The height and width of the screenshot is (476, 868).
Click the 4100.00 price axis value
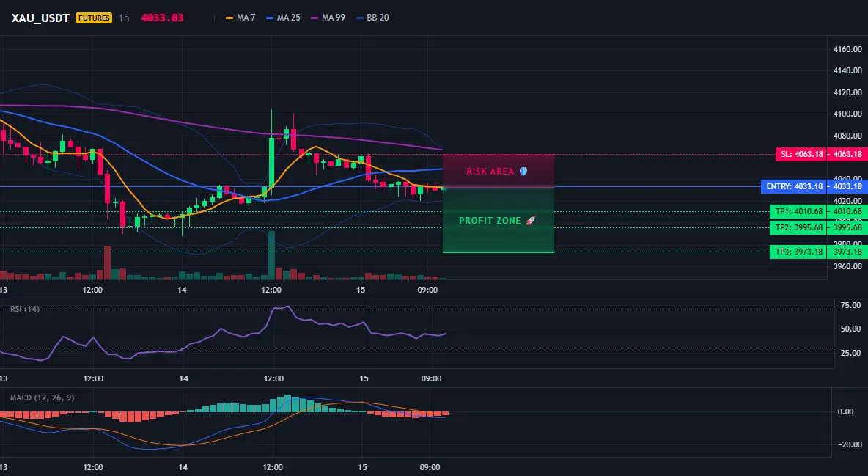pyautogui.click(x=847, y=114)
